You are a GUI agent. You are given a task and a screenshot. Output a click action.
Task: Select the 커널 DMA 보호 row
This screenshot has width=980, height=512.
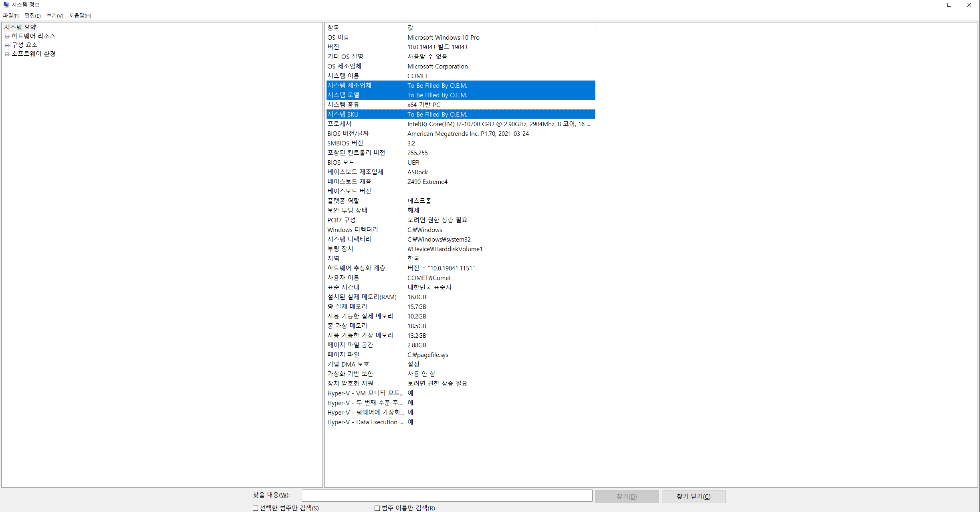[461, 364]
